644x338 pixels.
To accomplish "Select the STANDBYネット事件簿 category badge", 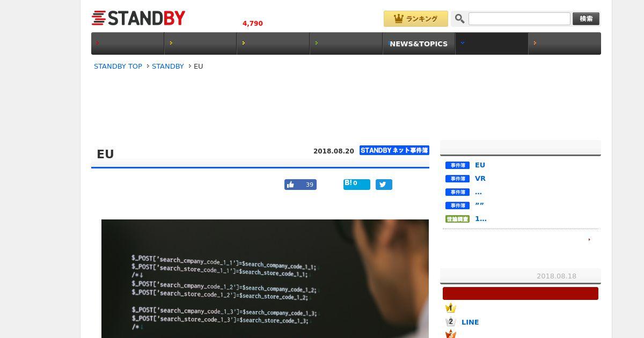I will click(394, 150).
